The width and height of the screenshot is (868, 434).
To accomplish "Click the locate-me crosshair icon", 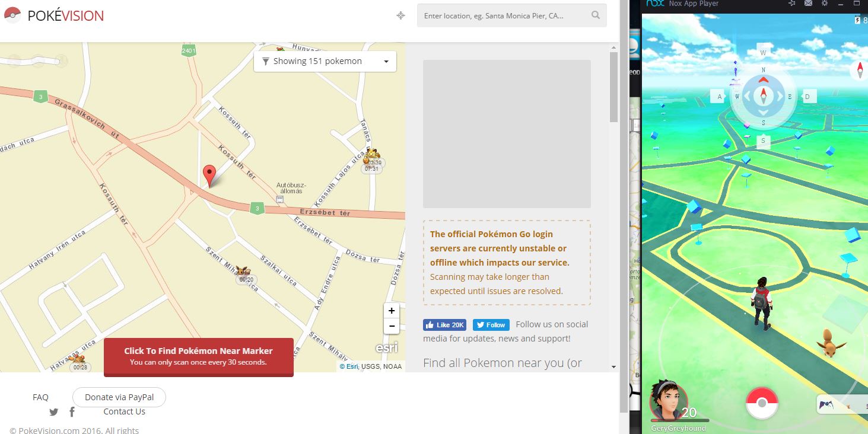I will tap(401, 16).
